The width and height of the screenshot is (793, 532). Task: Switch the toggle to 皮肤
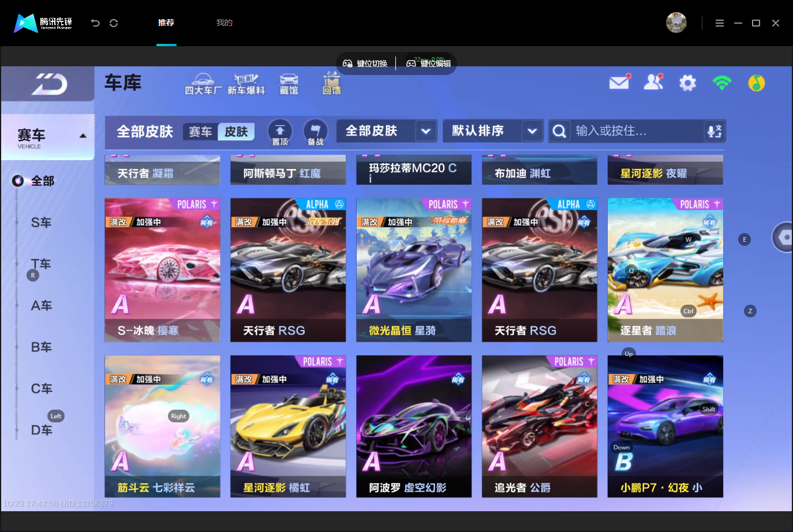(x=236, y=132)
